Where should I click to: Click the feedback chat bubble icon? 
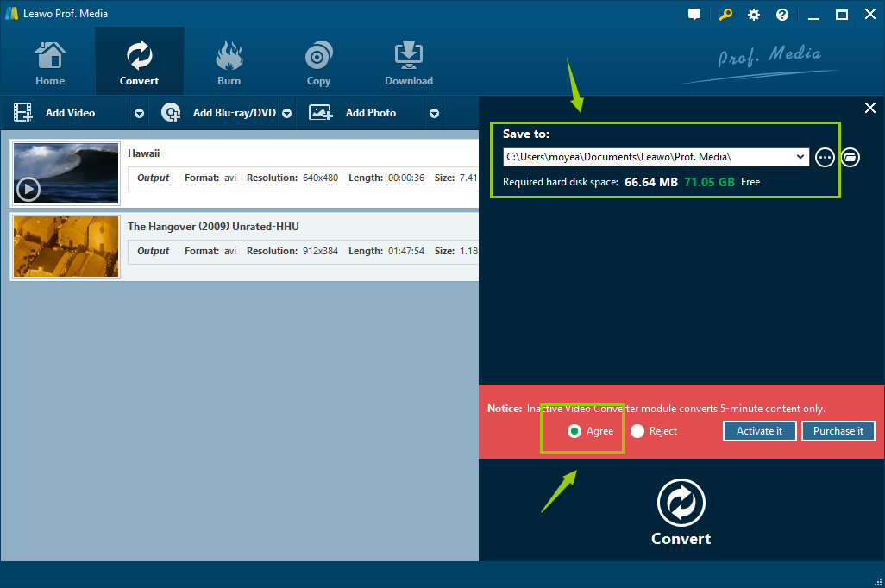[694, 15]
